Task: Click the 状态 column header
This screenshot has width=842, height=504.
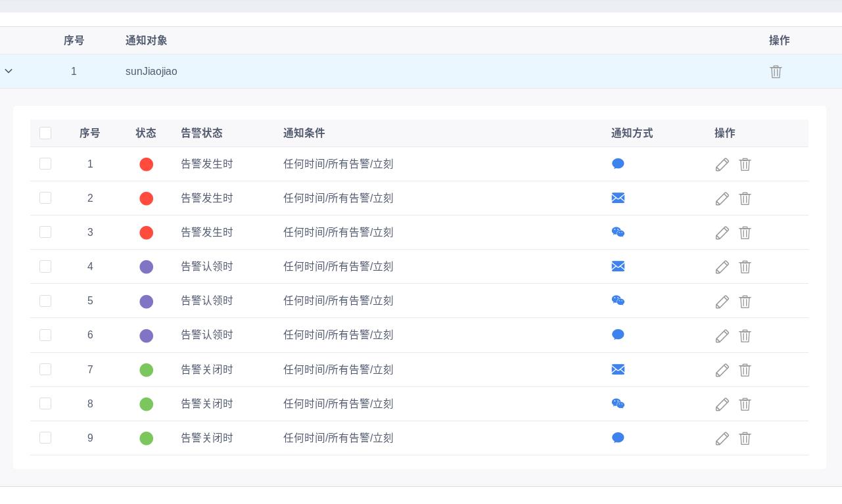Action: 146,133
